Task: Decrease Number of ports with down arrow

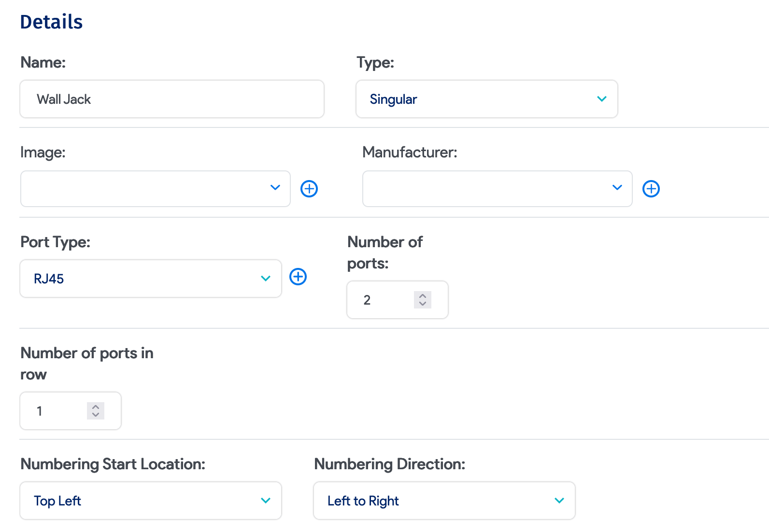Action: [423, 304]
